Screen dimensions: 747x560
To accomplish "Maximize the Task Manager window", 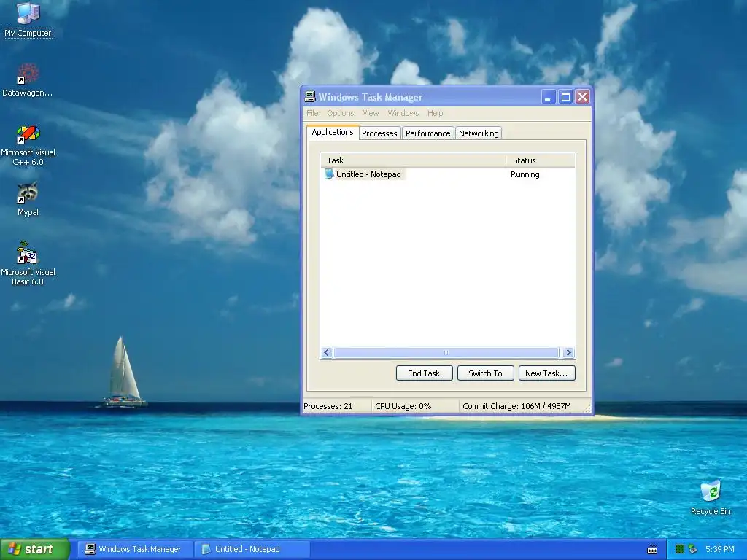I will click(565, 97).
